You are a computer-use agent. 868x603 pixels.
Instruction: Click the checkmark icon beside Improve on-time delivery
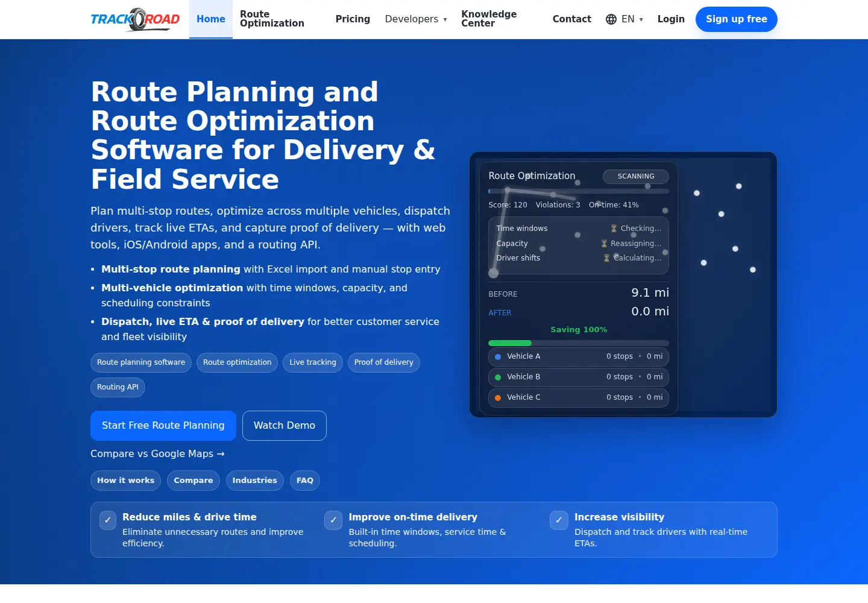333,520
